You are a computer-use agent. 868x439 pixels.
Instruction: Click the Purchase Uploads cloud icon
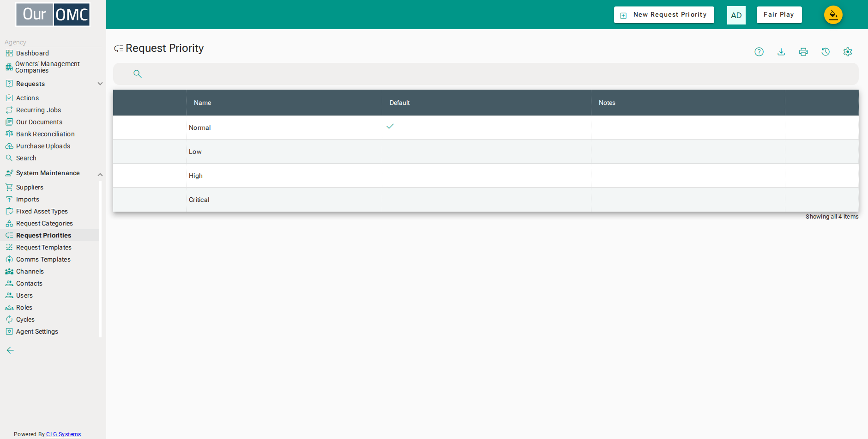click(9, 146)
